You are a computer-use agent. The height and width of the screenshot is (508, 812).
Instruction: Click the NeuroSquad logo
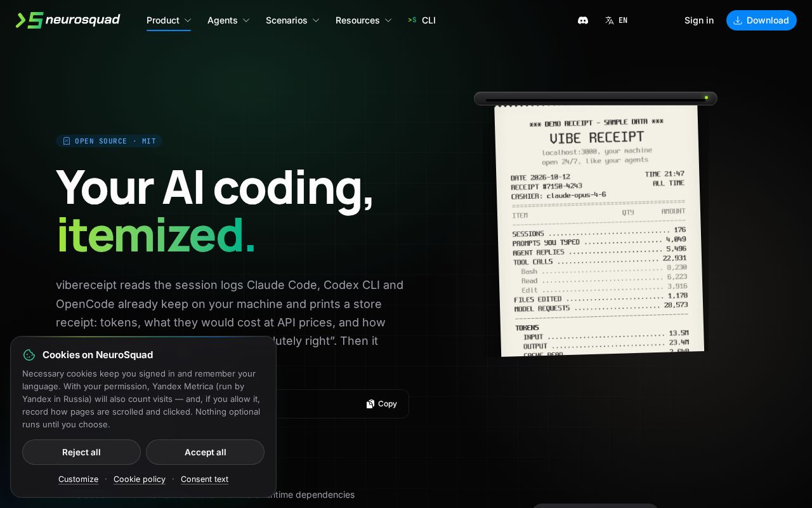click(68, 20)
